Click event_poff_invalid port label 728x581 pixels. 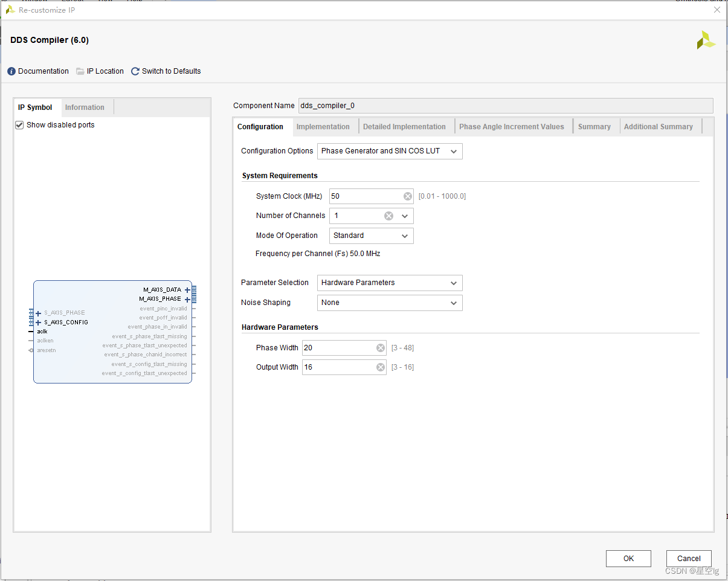coord(163,318)
